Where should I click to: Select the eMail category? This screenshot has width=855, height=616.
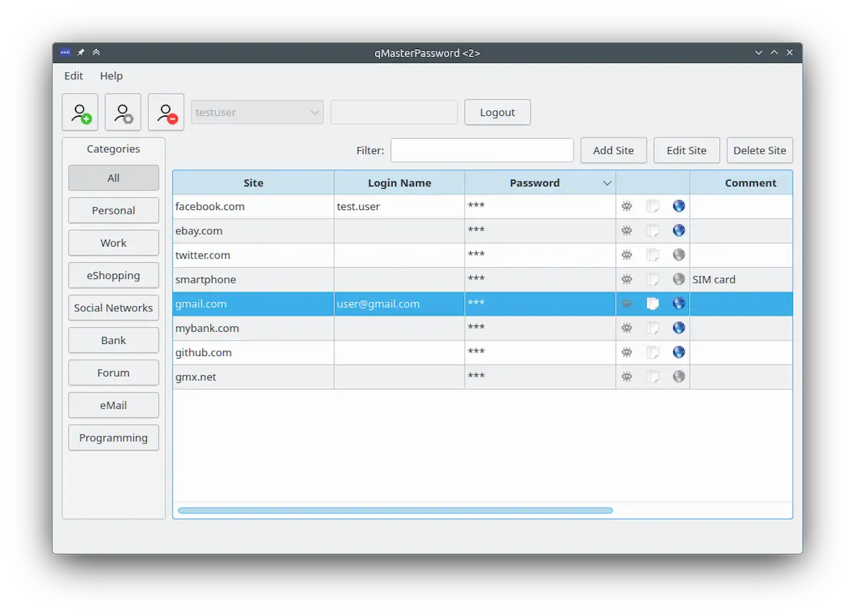pyautogui.click(x=113, y=405)
